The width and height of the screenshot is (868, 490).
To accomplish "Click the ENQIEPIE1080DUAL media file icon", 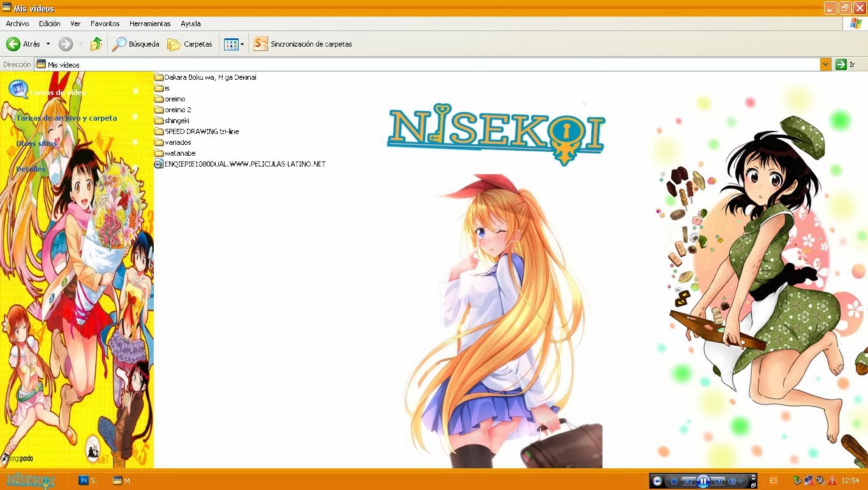I will coord(159,164).
